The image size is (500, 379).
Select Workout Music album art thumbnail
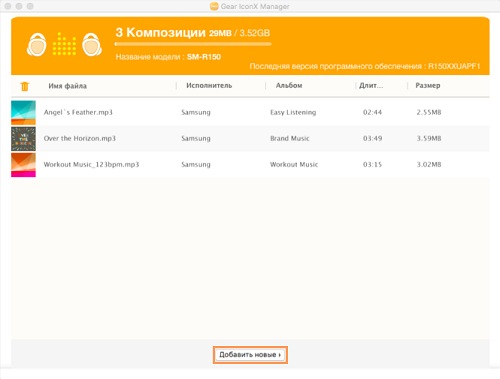point(23,165)
